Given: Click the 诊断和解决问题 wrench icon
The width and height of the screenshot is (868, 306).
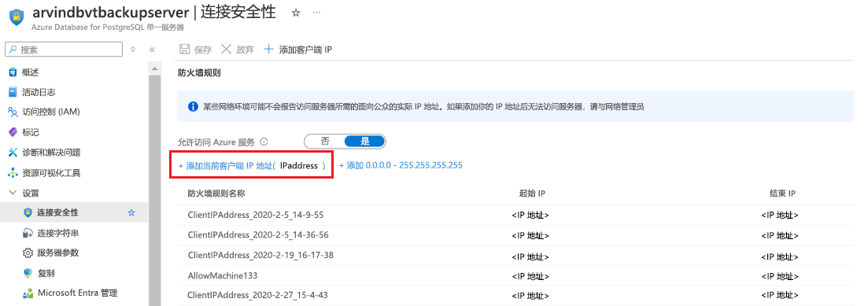Looking at the screenshot, I should click(13, 152).
